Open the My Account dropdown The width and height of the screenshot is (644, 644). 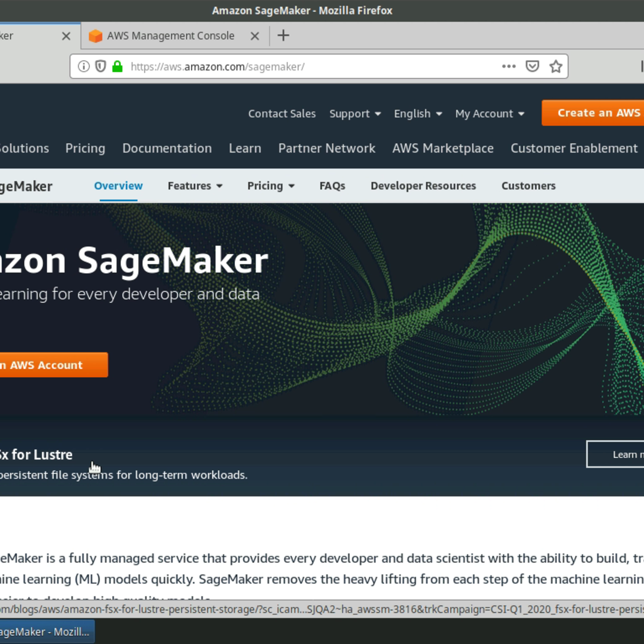(x=489, y=114)
